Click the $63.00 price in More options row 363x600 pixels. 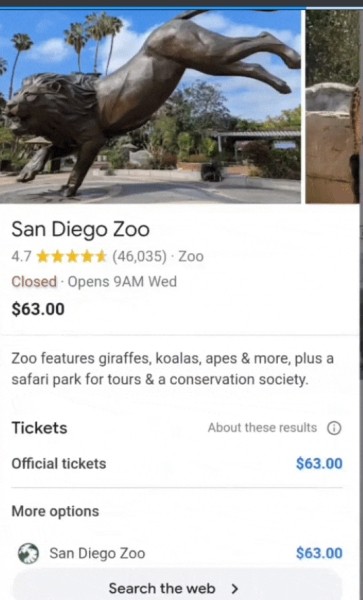tap(319, 553)
